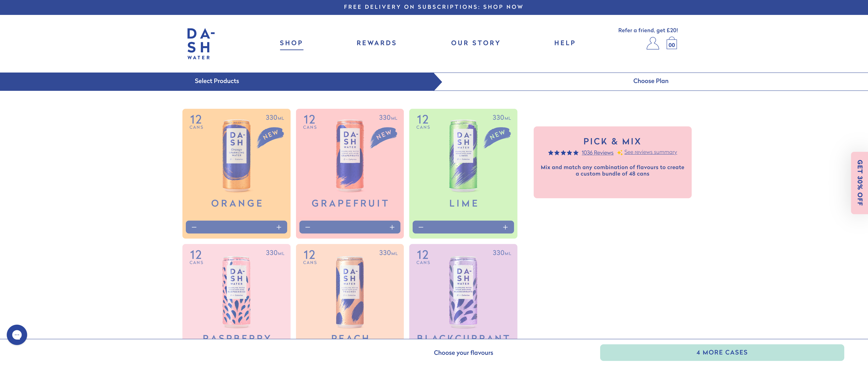Open the OUR STORY menu item

point(476,43)
